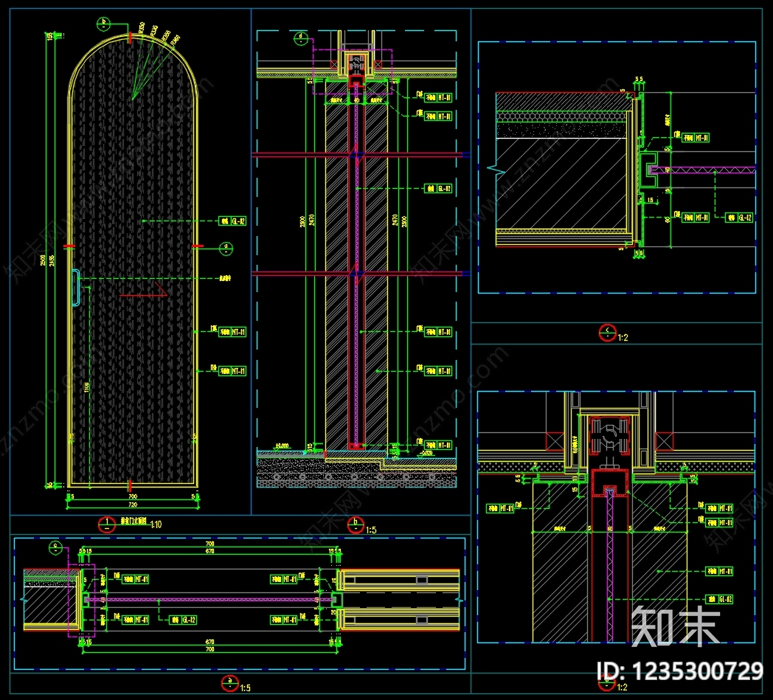
Task: Select the bottom "700" dimension in the plan view
Action: (210, 649)
